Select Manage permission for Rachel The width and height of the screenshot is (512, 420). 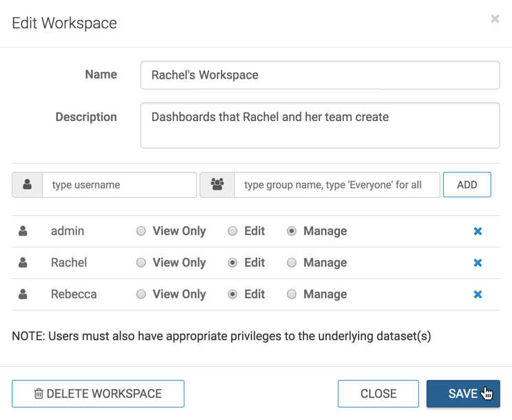coord(292,263)
